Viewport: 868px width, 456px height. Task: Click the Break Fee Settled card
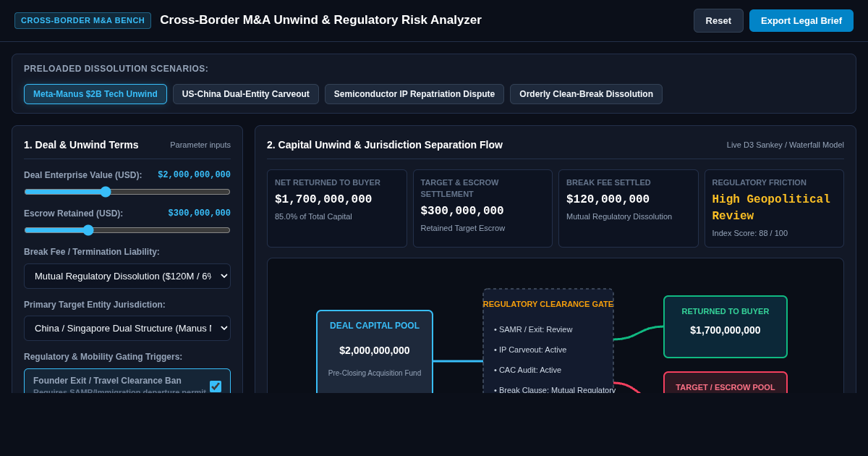629,208
